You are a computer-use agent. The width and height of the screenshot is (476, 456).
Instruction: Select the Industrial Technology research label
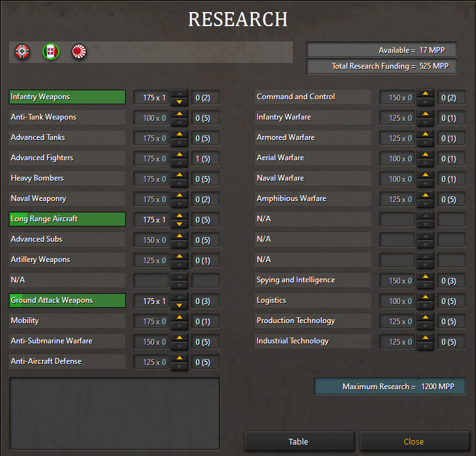coord(313,341)
